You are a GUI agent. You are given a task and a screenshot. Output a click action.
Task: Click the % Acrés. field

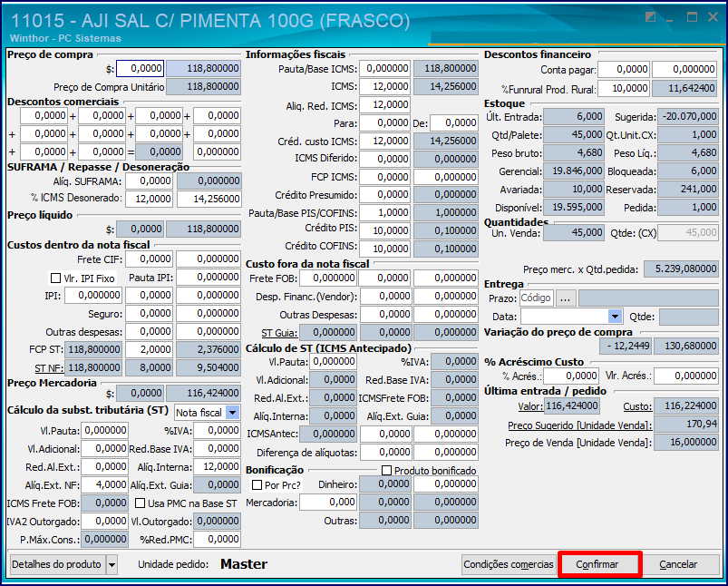(x=571, y=376)
